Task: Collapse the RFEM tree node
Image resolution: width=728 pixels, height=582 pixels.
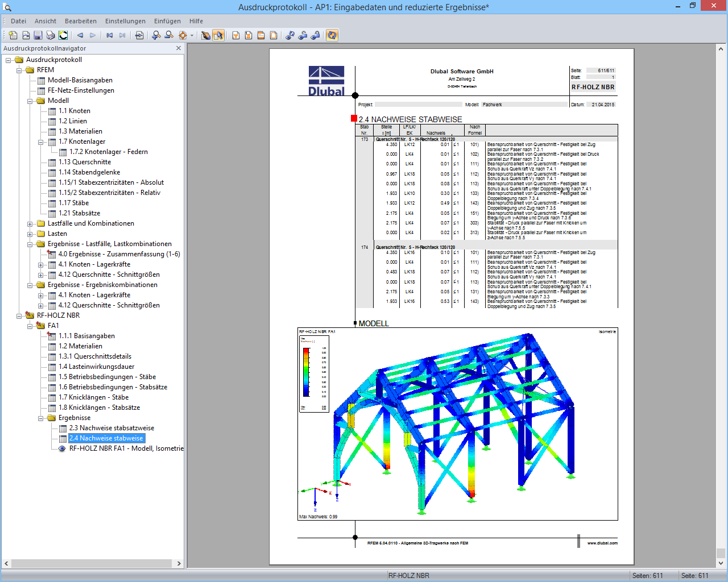Action: [19, 70]
